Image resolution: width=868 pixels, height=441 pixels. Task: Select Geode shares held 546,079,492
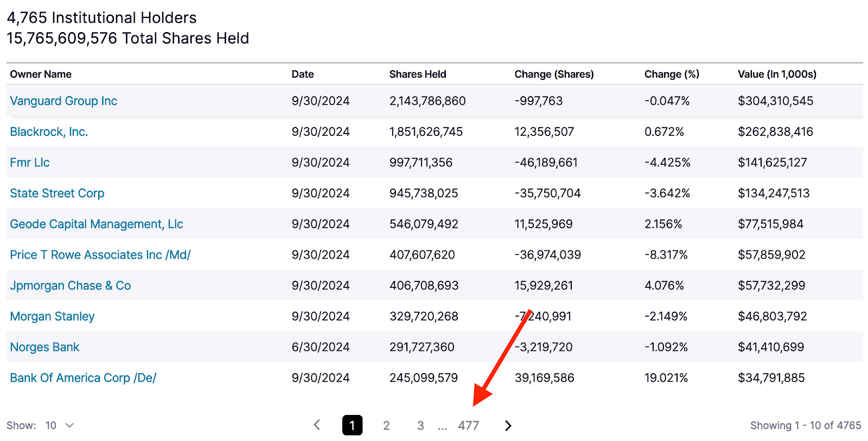point(424,224)
